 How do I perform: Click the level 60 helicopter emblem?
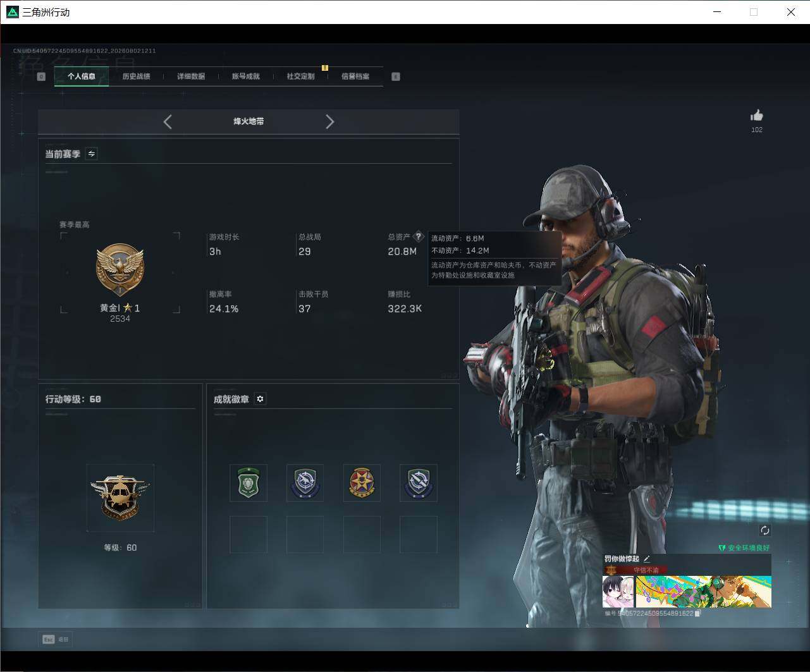(x=120, y=498)
